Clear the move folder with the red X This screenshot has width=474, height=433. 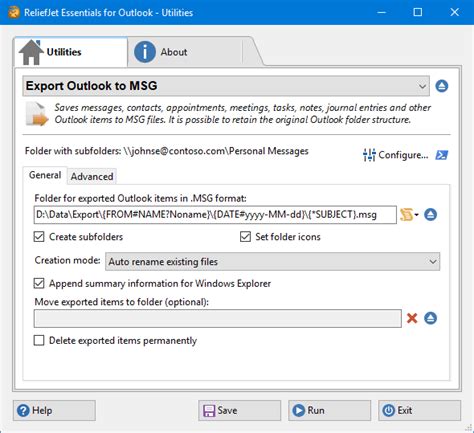tap(412, 318)
